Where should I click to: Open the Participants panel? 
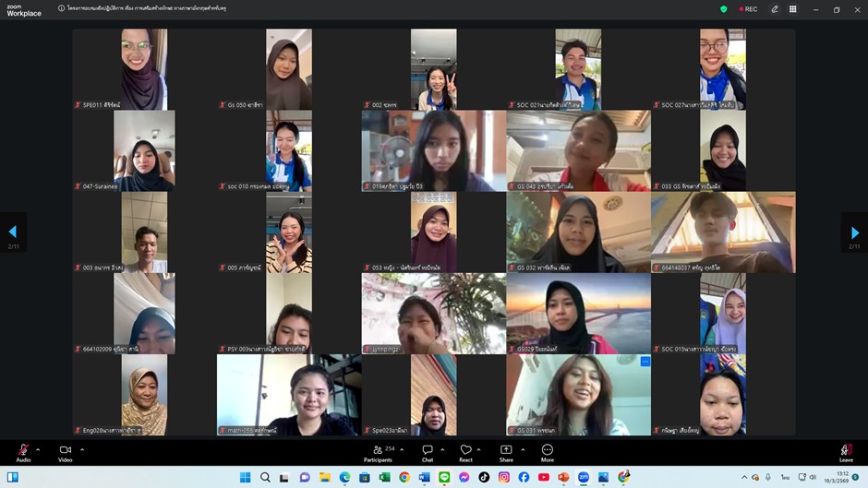pos(377,451)
